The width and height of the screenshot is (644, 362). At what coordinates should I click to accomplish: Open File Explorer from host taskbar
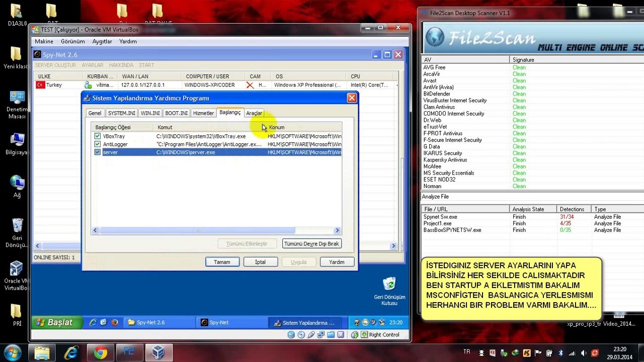42,353
